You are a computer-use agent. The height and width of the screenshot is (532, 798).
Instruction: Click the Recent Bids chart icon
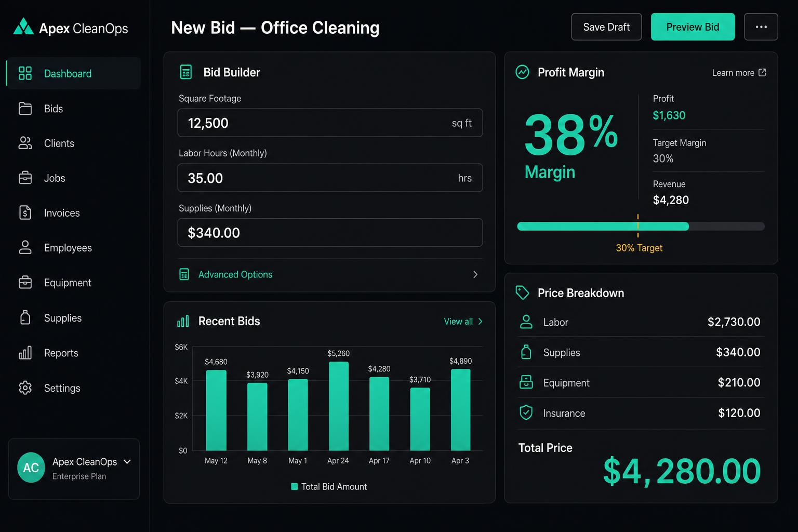point(183,321)
